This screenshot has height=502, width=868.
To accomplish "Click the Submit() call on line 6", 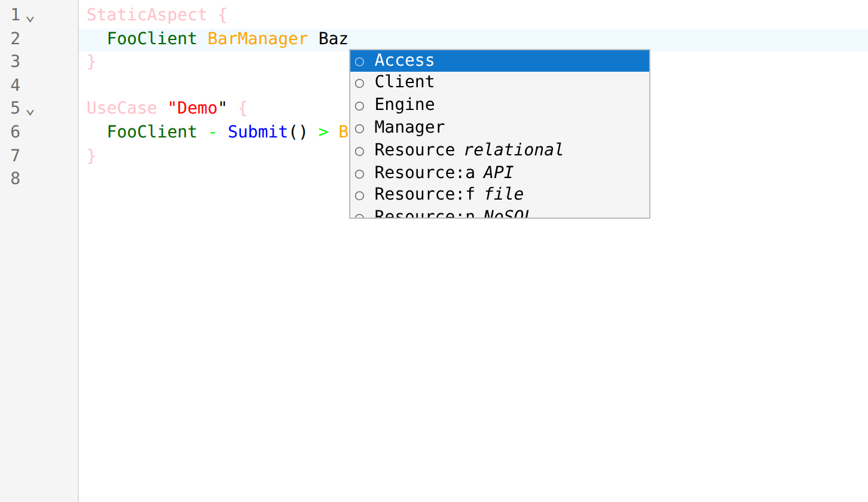I will click(268, 132).
